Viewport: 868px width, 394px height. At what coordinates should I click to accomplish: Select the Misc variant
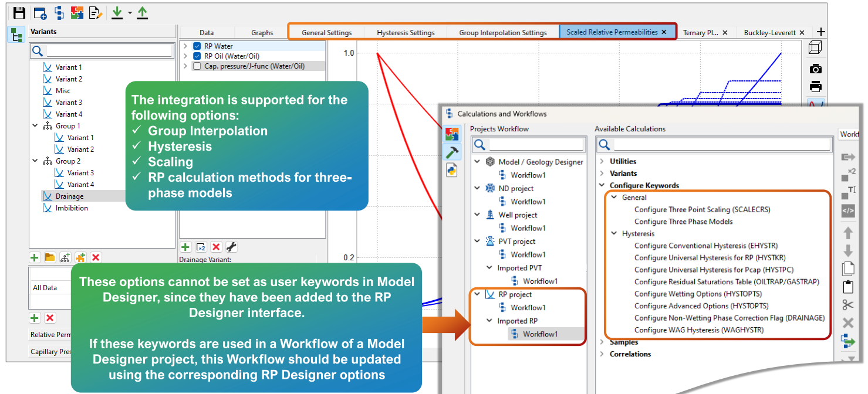[63, 91]
